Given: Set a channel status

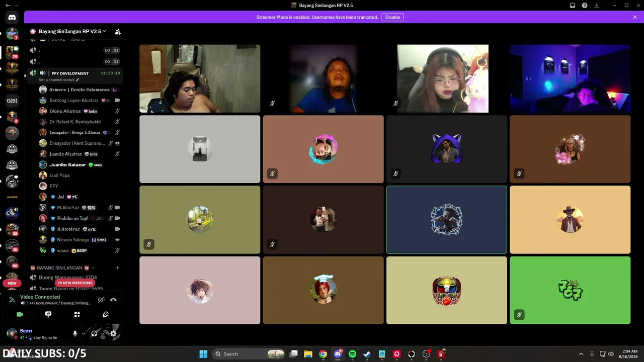Looking at the screenshot, I should [59, 80].
